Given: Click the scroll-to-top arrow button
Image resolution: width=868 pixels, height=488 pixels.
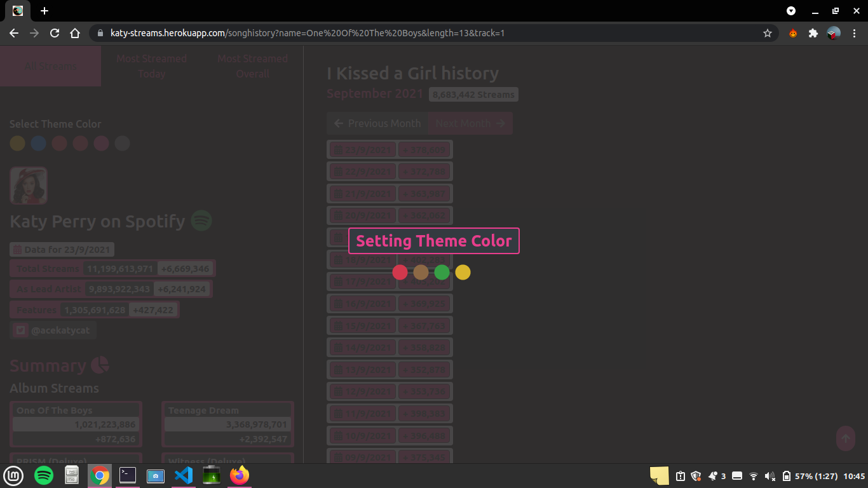Looking at the screenshot, I should coord(845,438).
